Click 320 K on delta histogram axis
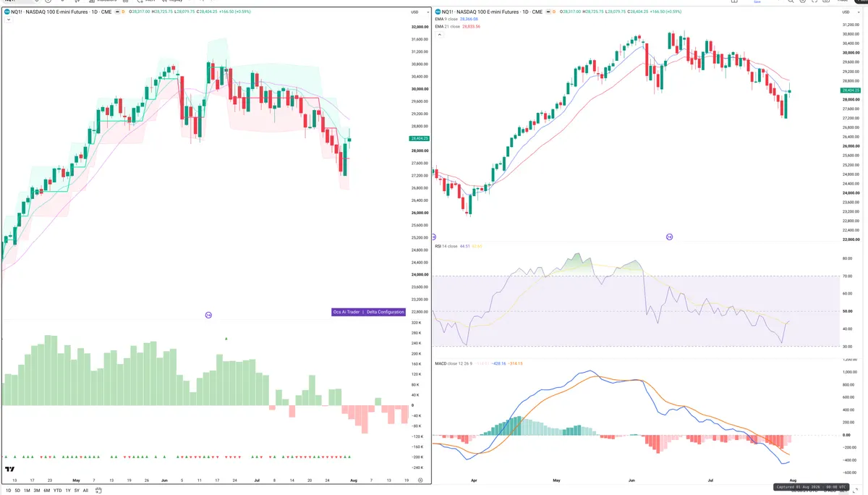The image size is (868, 495). [415, 323]
